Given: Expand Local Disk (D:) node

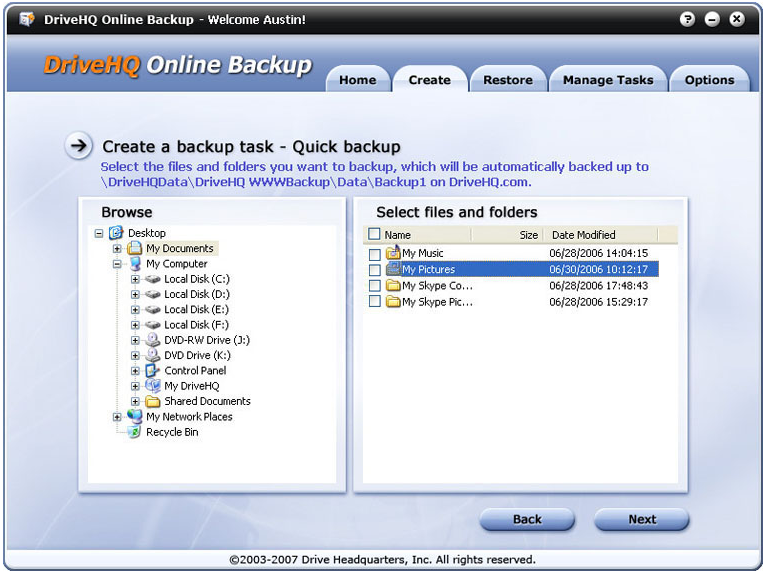Looking at the screenshot, I should point(135,294).
